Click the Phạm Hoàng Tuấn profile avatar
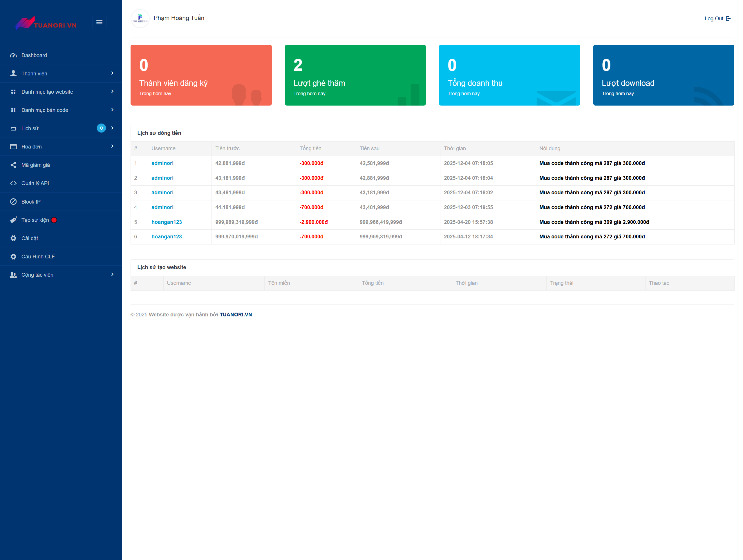Viewport: 743px width, 560px height. [140, 19]
